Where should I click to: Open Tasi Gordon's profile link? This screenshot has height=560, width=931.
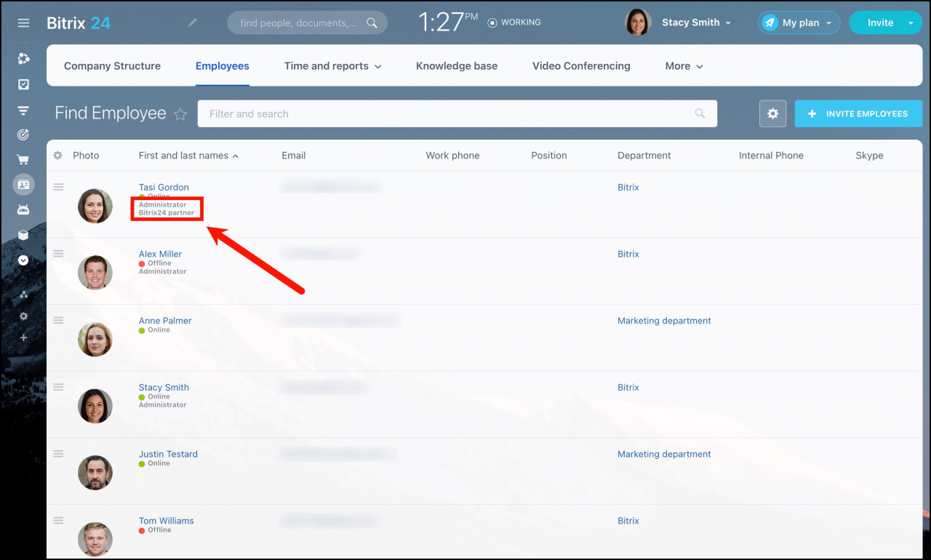(x=164, y=187)
